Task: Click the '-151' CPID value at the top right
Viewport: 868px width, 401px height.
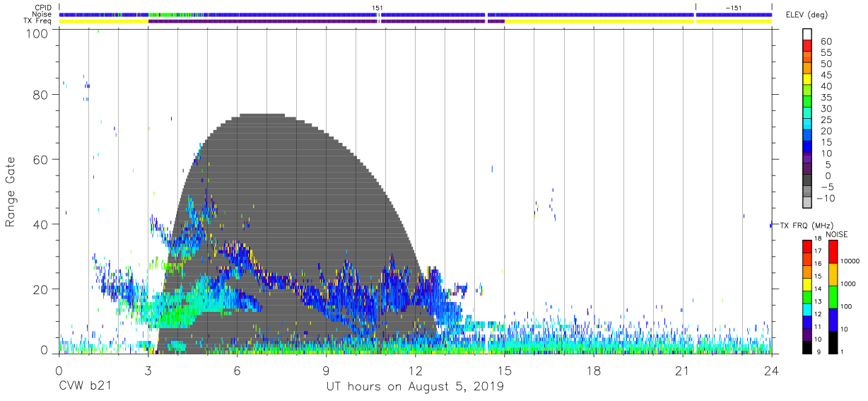Action: tap(734, 8)
